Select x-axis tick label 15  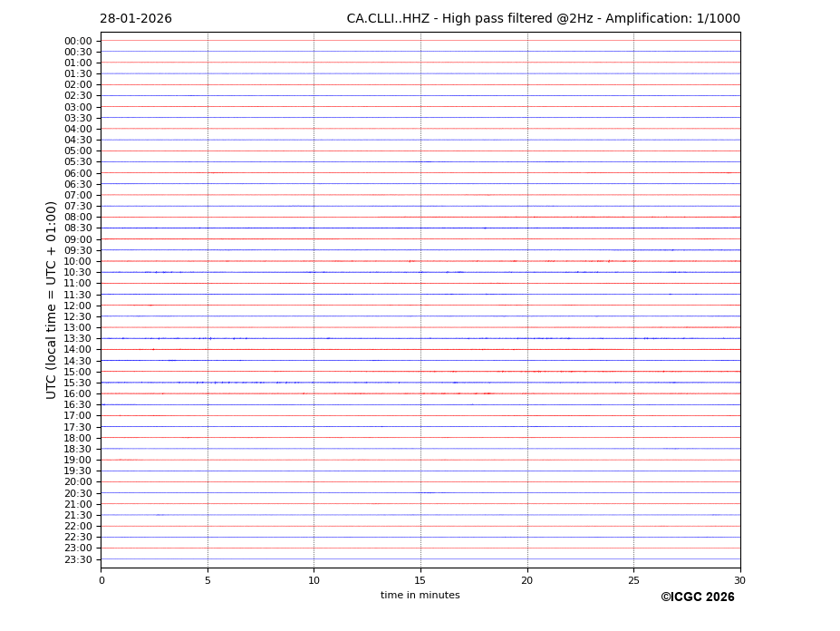420,581
